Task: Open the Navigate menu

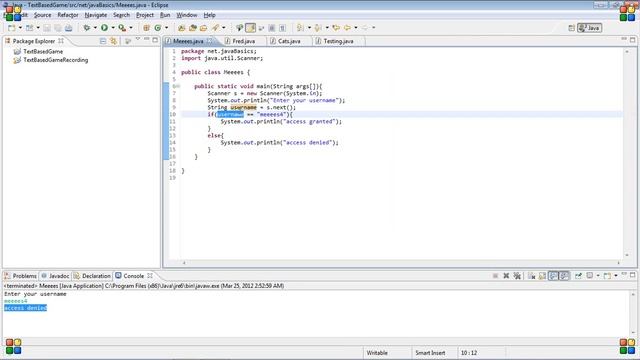Action: pyautogui.click(x=96, y=15)
